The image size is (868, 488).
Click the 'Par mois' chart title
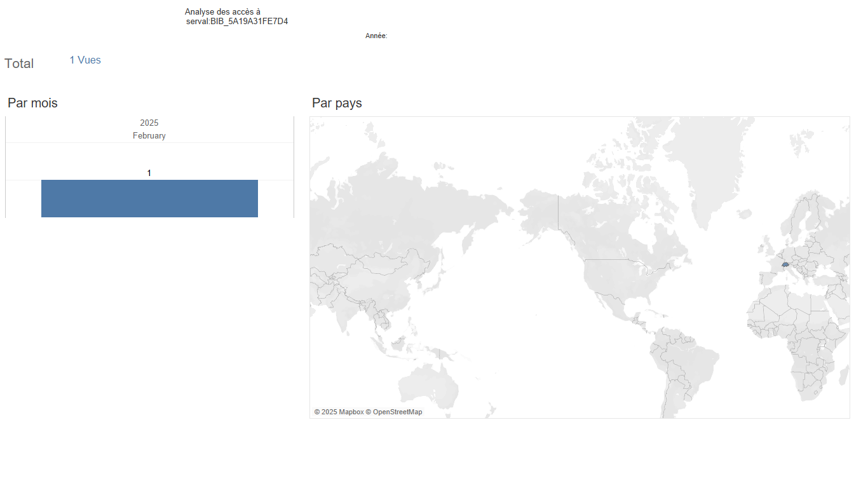[32, 103]
